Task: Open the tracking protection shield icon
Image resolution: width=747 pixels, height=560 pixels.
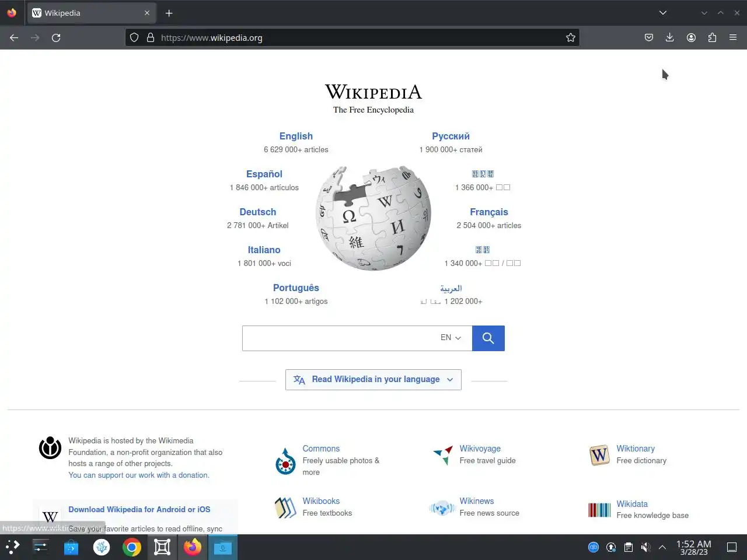Action: [134, 37]
